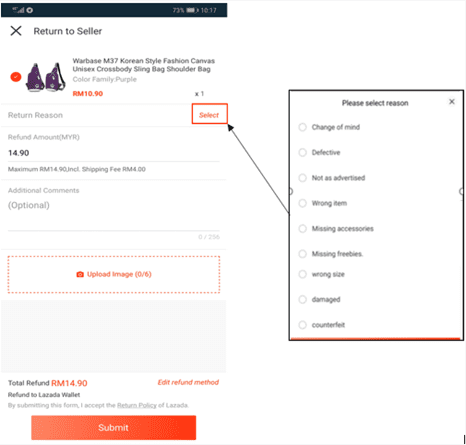The image size is (466, 445).
Task: Click Edit refund method link
Action: (x=188, y=382)
